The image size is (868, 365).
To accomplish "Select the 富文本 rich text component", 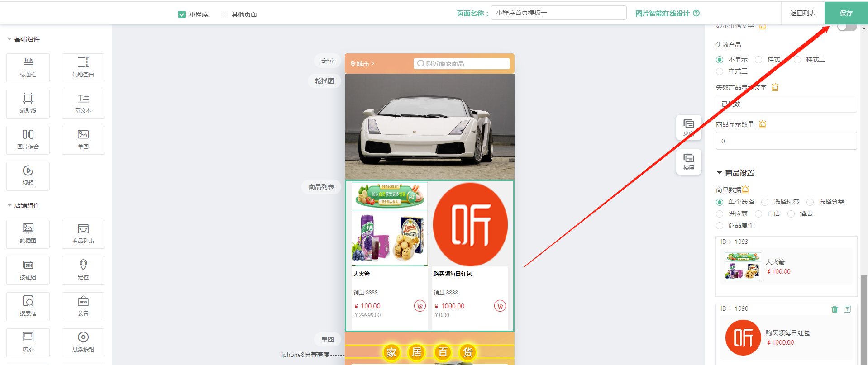I will click(83, 104).
